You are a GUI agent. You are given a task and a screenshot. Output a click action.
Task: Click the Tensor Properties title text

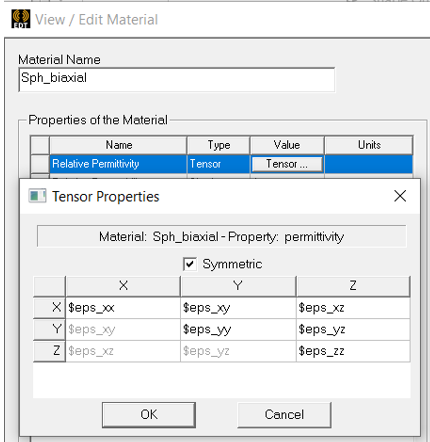coord(106,197)
